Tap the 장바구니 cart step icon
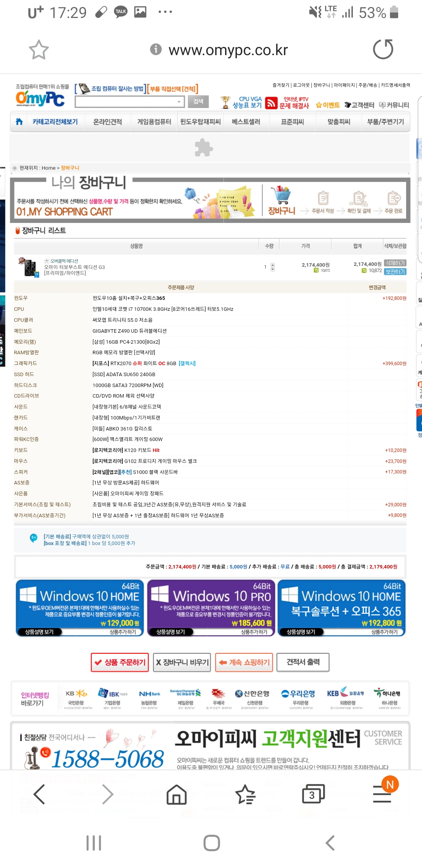 click(282, 200)
